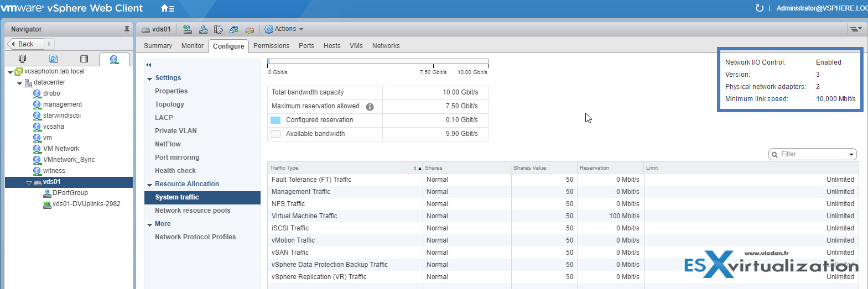Switch to the Hosts tab
Screen dimensions: 868x289
point(332,46)
